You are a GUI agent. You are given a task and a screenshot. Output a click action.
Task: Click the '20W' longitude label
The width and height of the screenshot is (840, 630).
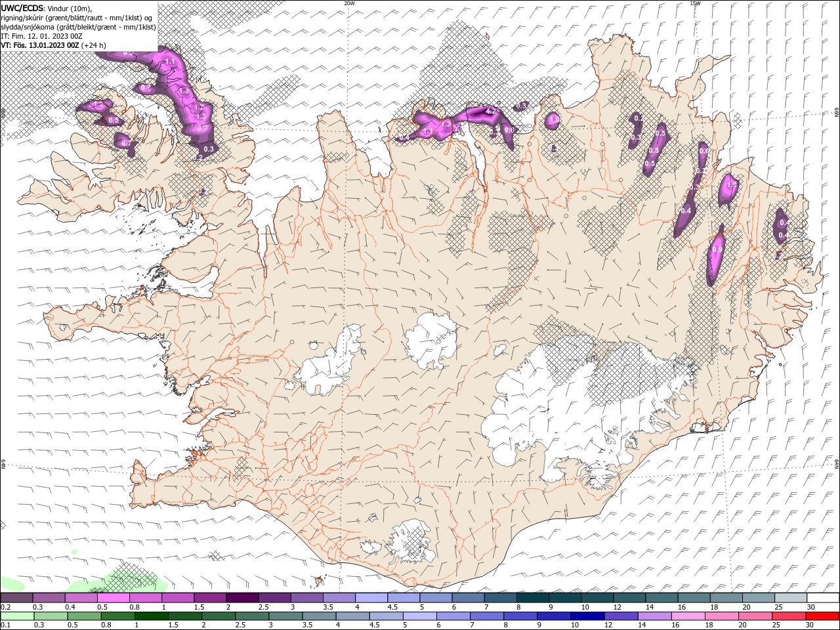(x=349, y=3)
